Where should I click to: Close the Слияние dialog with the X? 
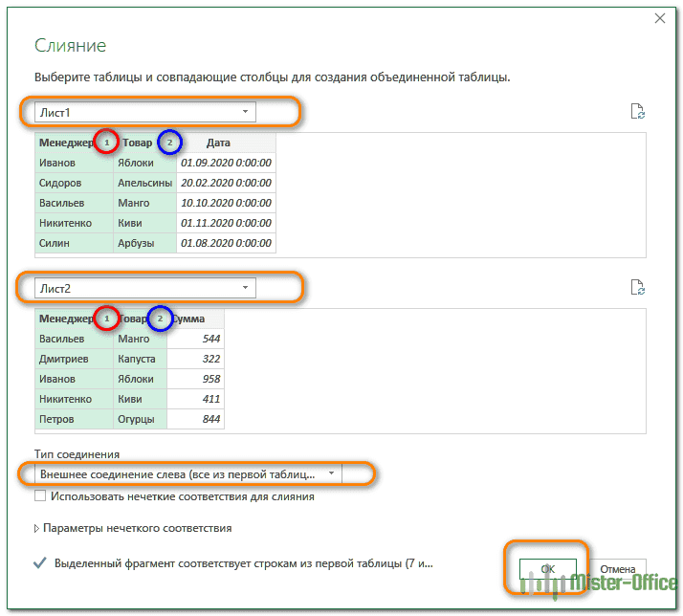coord(659,18)
